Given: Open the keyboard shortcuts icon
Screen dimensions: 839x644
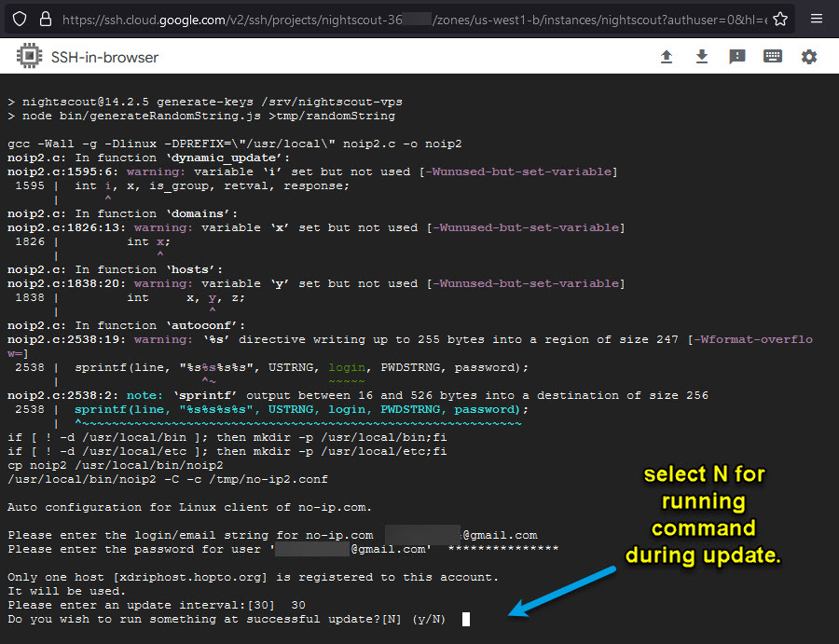Looking at the screenshot, I should pyautogui.click(x=773, y=57).
